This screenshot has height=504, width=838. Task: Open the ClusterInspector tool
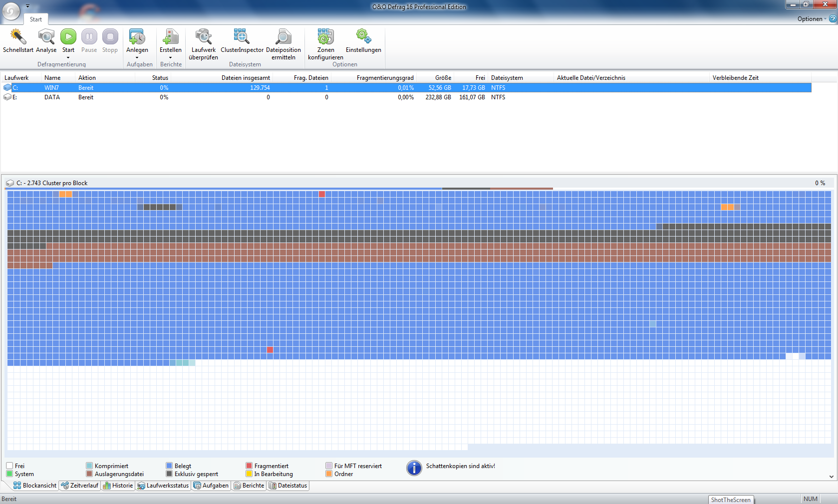pos(242,37)
